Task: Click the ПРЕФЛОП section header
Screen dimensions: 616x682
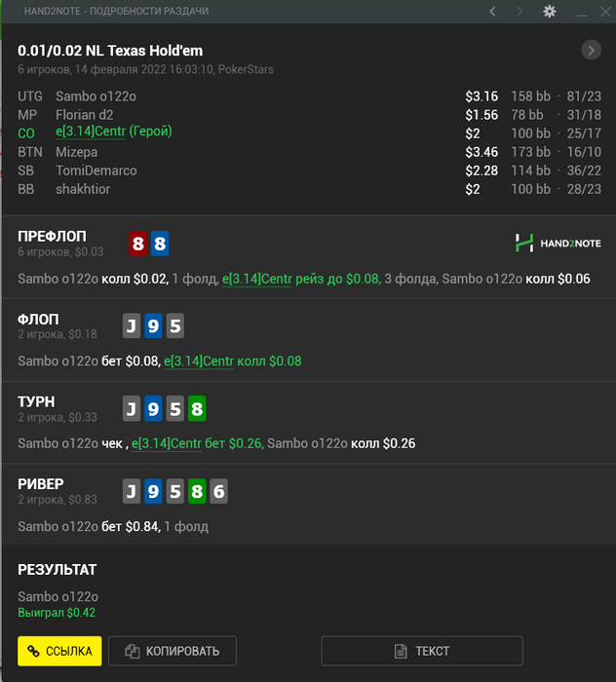Action: pos(52,236)
